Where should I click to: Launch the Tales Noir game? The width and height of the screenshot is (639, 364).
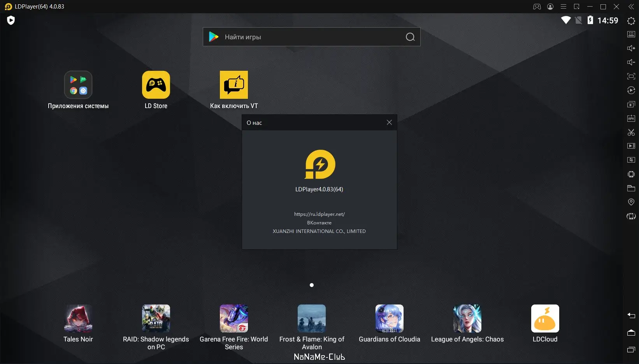78,324
